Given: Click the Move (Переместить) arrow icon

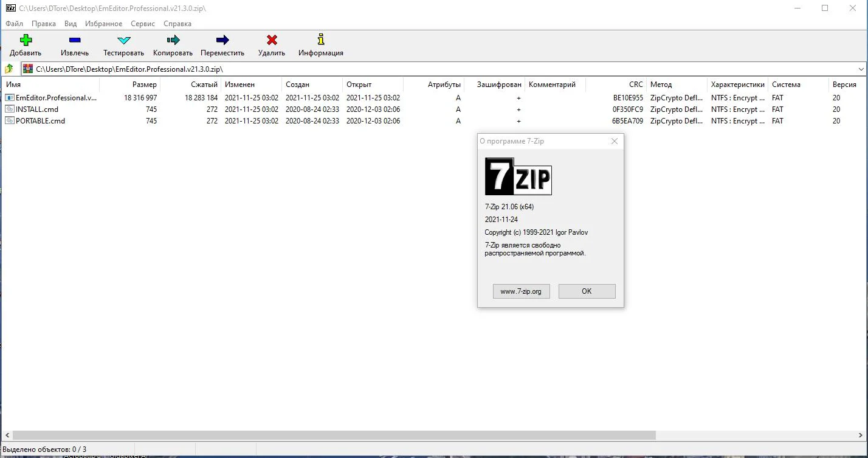Looking at the screenshot, I should coord(222,40).
